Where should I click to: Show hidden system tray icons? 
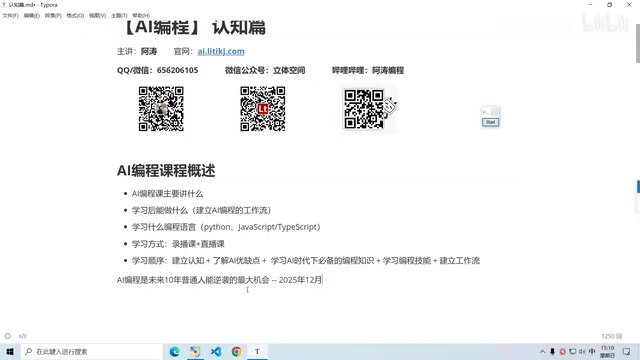coord(542,351)
